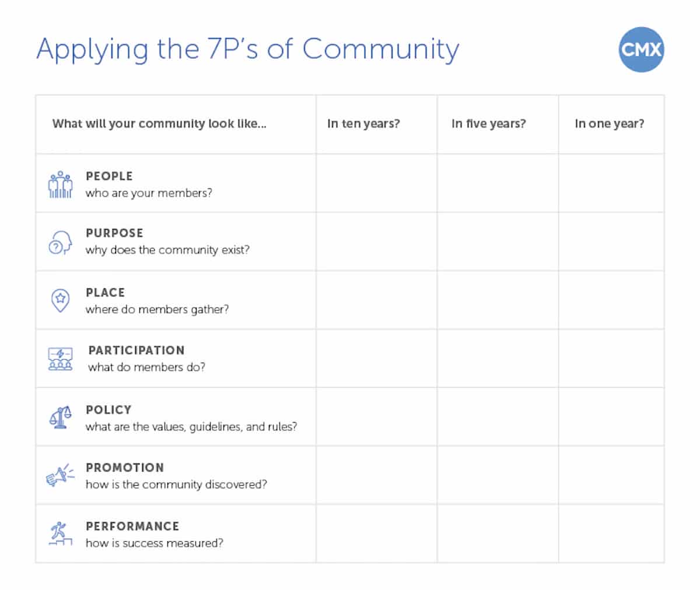The width and height of the screenshot is (700, 590).
Task: Click the Policy scales icon
Action: (60, 417)
